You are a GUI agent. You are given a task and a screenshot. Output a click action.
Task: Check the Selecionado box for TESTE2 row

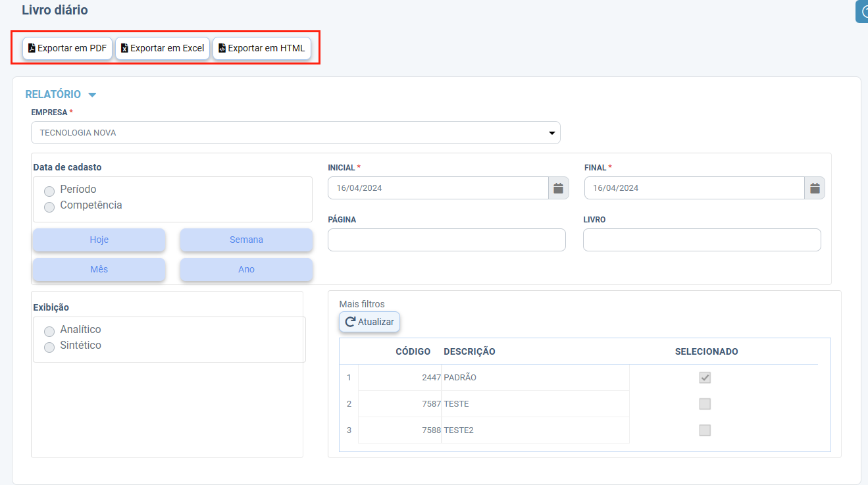pos(705,430)
